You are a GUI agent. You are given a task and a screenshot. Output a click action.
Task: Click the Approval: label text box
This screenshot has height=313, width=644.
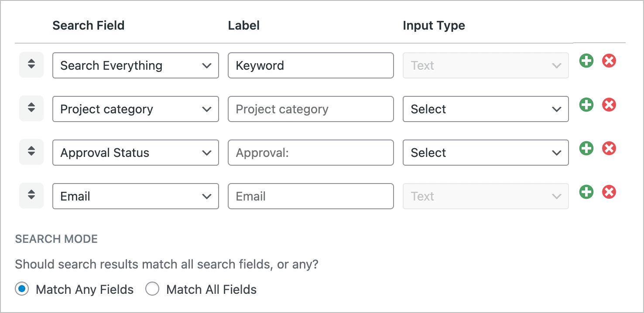[x=311, y=153]
